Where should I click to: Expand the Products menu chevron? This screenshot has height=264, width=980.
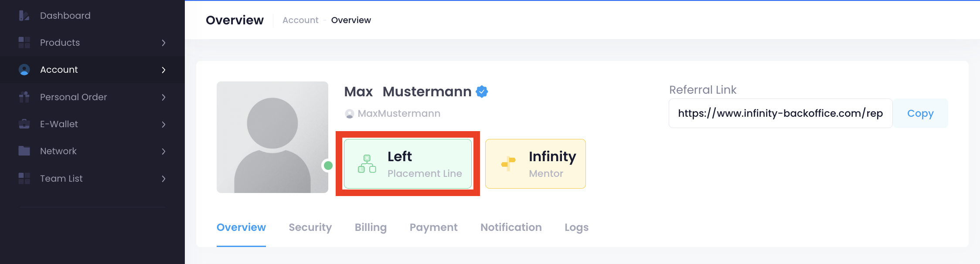pyautogui.click(x=163, y=43)
